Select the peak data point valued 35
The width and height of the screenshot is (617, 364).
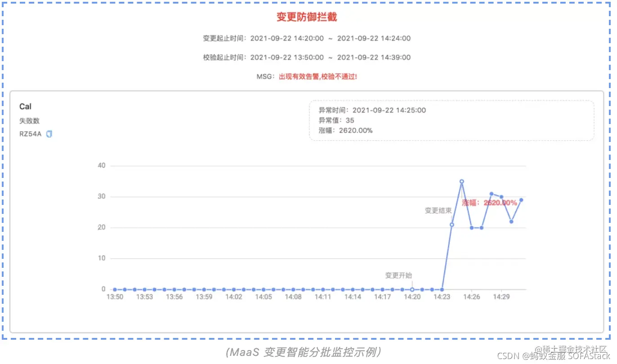(x=462, y=182)
